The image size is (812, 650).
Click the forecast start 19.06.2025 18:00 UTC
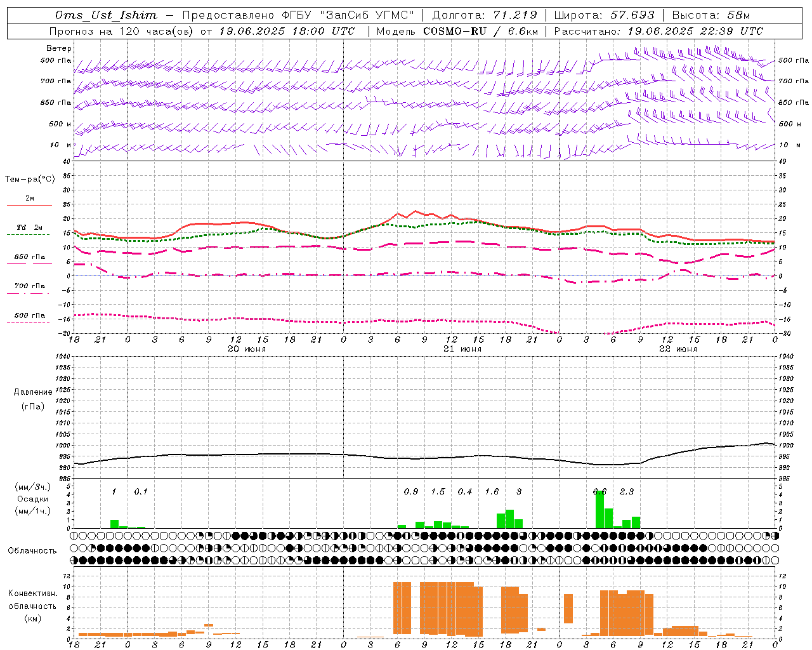coord(286,31)
